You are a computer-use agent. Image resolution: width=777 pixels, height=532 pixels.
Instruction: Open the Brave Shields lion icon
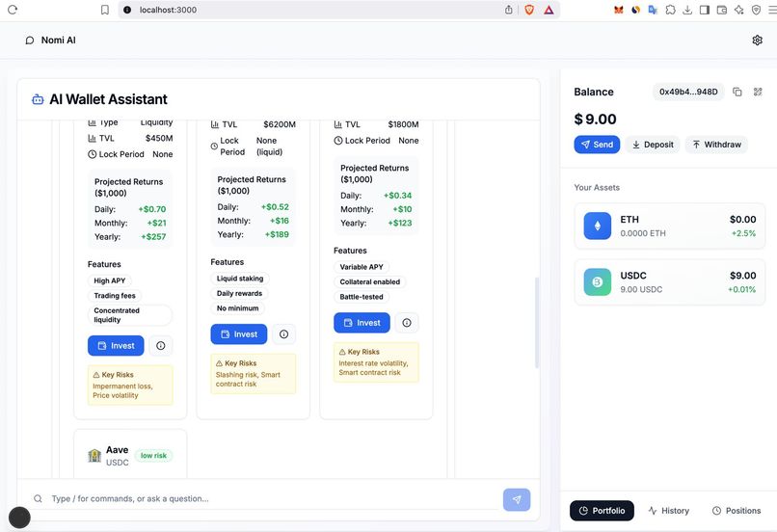529,10
